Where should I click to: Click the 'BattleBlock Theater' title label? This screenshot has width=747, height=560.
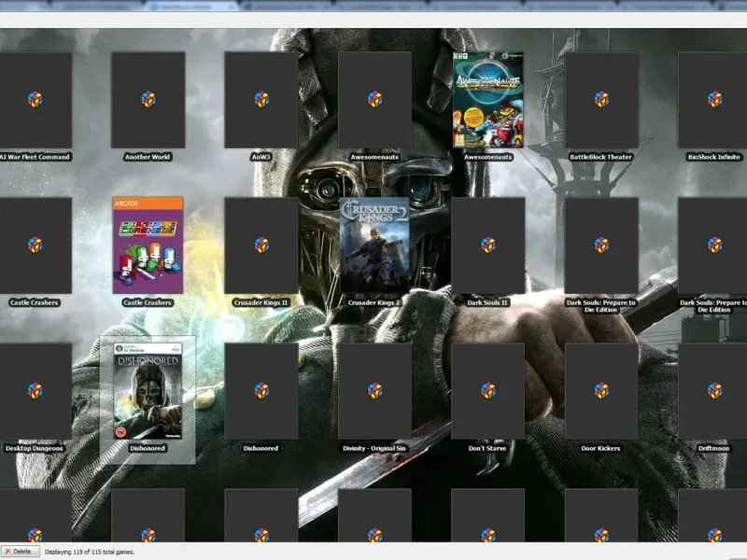pyautogui.click(x=600, y=157)
